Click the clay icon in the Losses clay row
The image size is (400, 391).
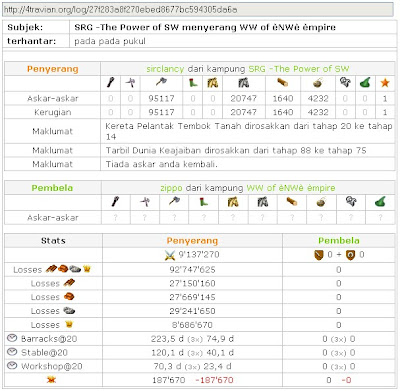point(69,296)
